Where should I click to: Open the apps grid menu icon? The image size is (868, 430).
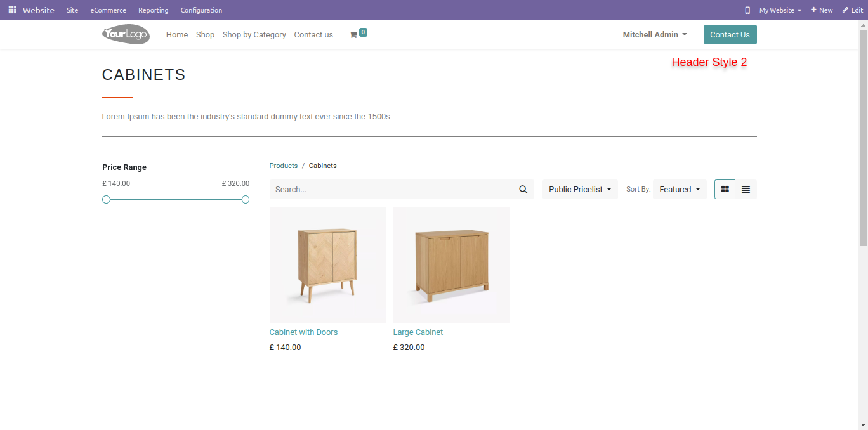[x=12, y=10]
